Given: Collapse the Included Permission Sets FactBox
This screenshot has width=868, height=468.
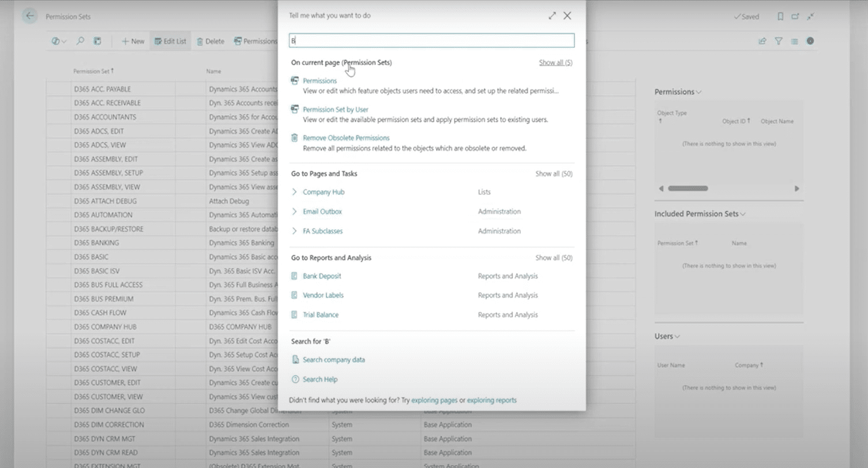Looking at the screenshot, I should pyautogui.click(x=700, y=214).
